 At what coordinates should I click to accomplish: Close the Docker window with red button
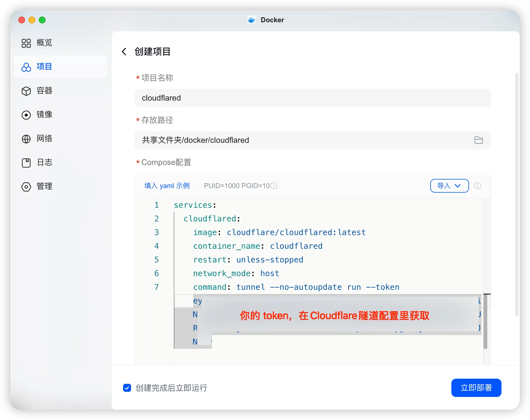coord(22,20)
